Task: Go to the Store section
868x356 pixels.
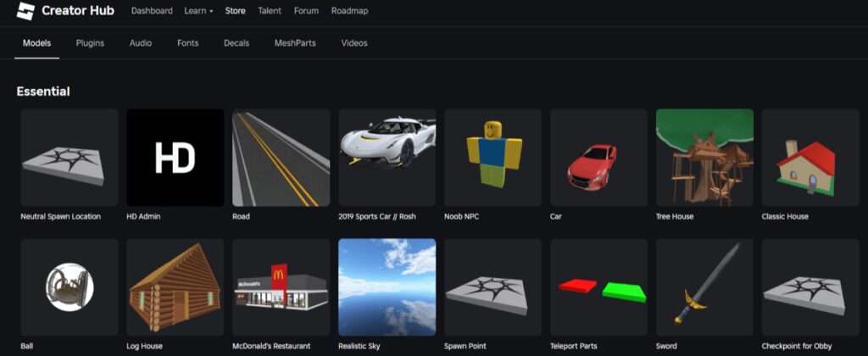Action: (x=236, y=10)
